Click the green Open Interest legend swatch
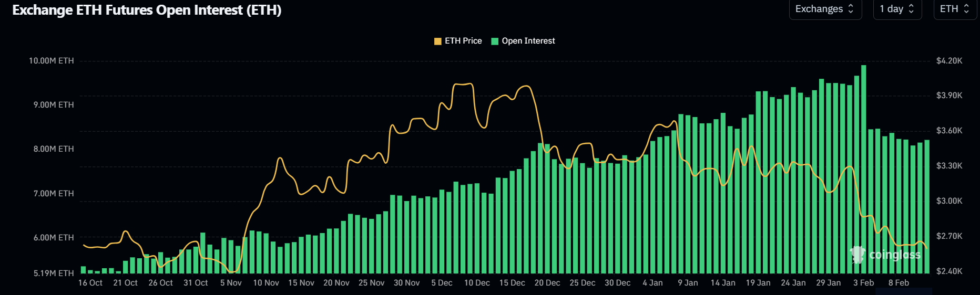Image resolution: width=980 pixels, height=295 pixels. [x=495, y=41]
